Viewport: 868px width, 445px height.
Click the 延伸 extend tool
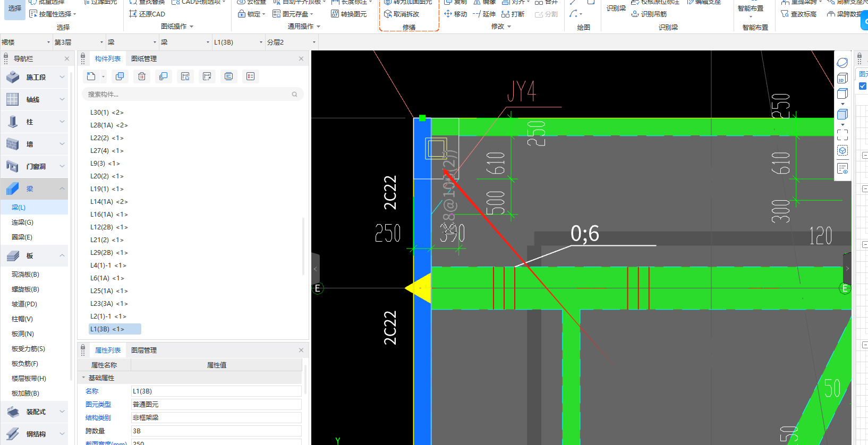(484, 14)
